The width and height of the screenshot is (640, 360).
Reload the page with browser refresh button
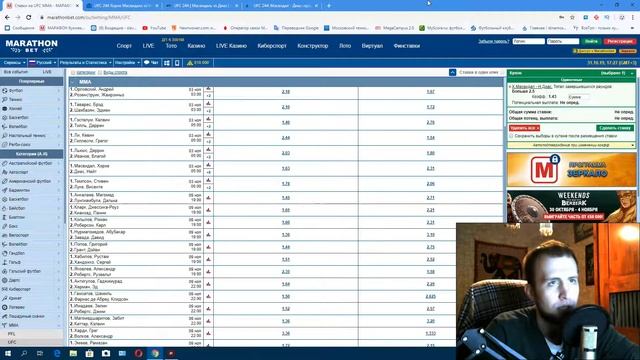(x=28, y=18)
